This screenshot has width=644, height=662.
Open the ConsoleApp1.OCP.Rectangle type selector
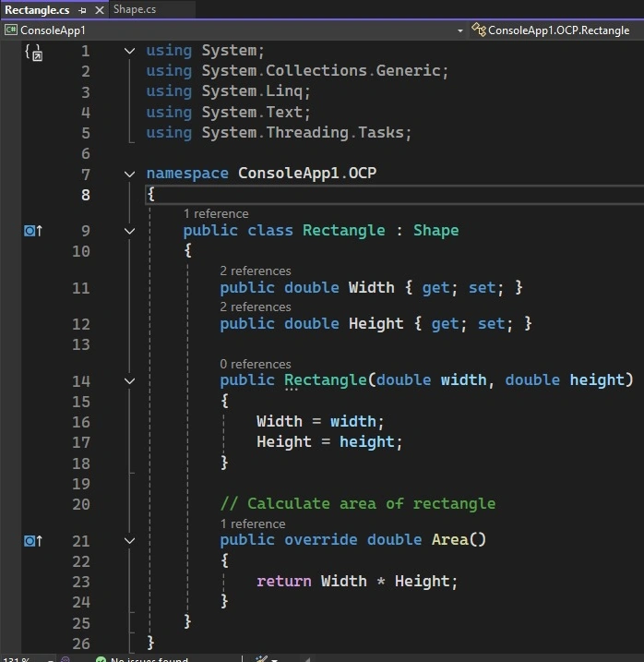pyautogui.click(x=558, y=30)
